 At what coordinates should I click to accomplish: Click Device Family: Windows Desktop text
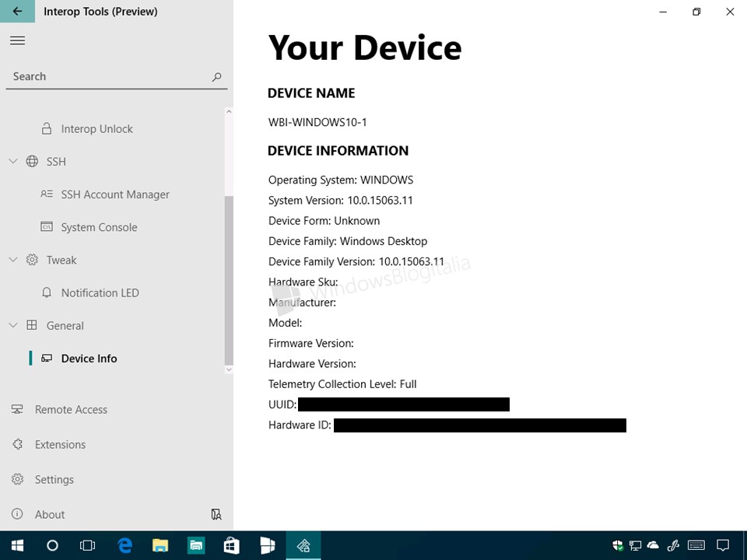[x=348, y=241]
